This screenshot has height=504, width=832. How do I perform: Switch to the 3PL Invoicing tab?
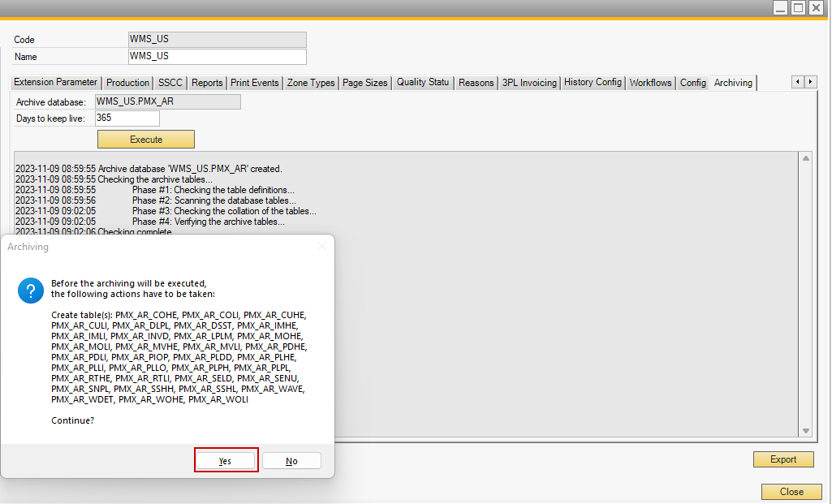(x=529, y=82)
